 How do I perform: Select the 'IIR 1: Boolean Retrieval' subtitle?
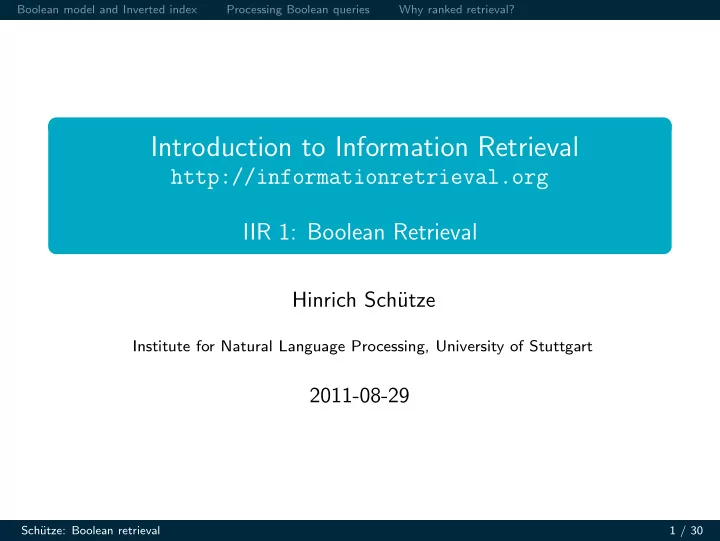point(360,231)
